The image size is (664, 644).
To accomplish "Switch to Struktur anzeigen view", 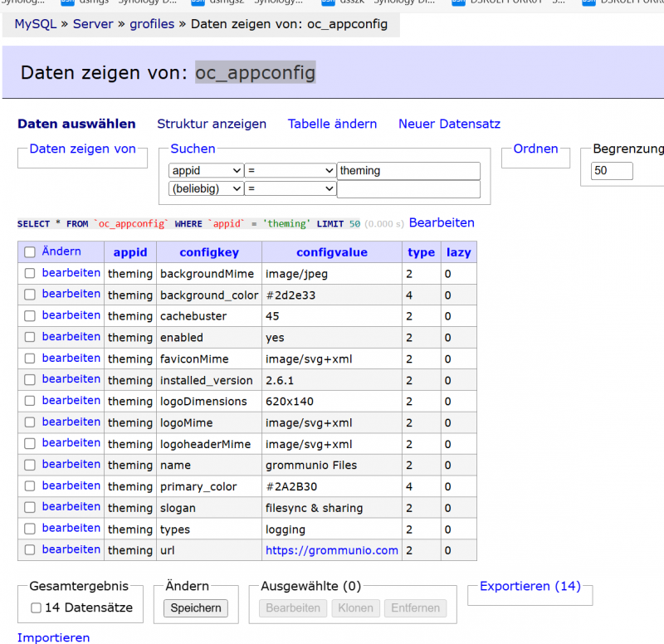I will point(212,124).
